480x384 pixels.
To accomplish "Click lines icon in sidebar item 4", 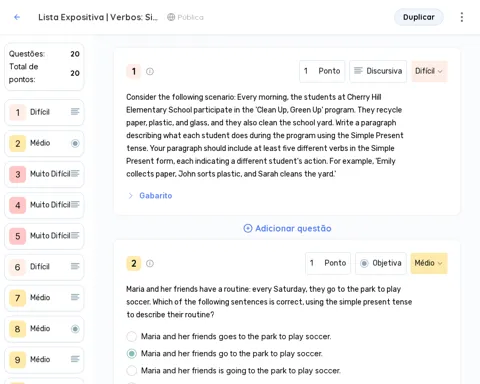I will click(x=75, y=204).
